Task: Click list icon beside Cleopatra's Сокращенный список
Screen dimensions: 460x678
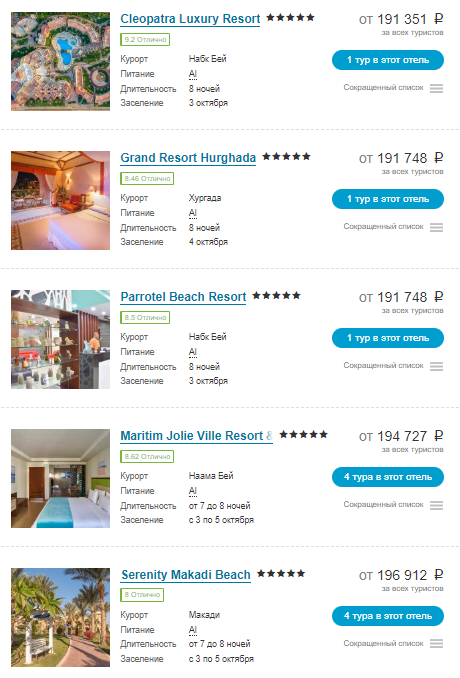Action: point(436,88)
